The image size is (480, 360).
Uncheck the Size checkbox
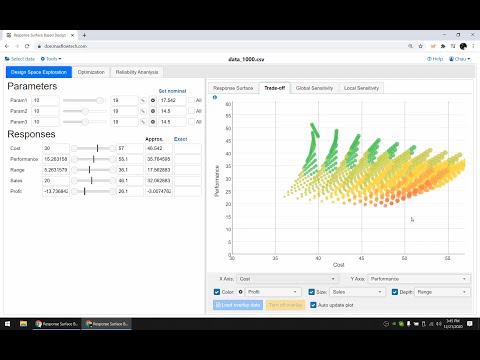pos(312,292)
